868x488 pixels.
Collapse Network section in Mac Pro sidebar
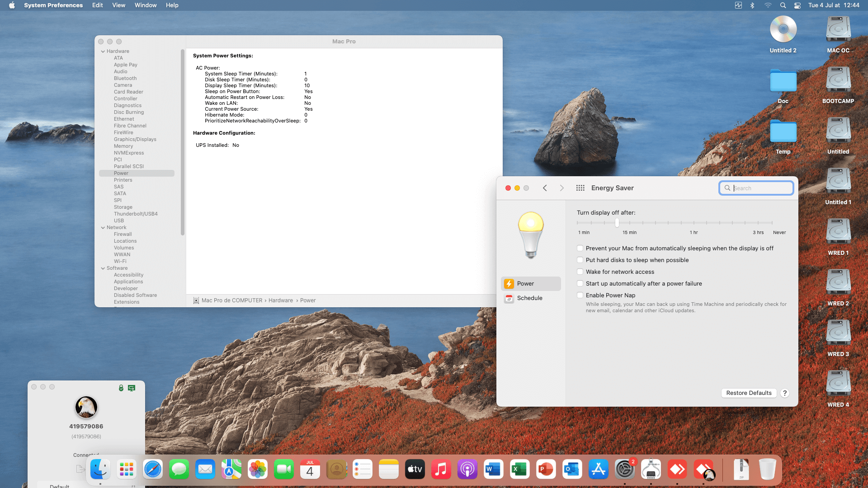point(103,228)
